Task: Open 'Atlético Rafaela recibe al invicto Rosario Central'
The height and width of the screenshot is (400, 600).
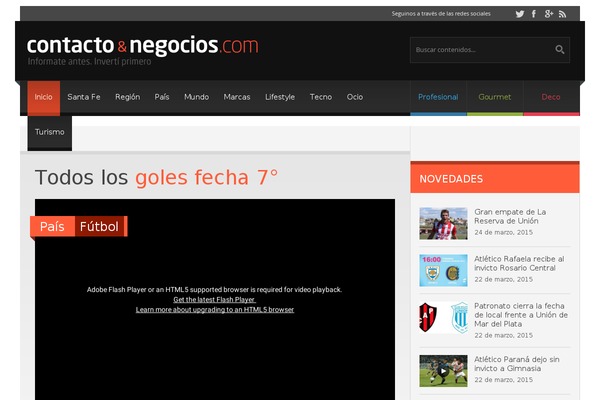Action: 519,263
